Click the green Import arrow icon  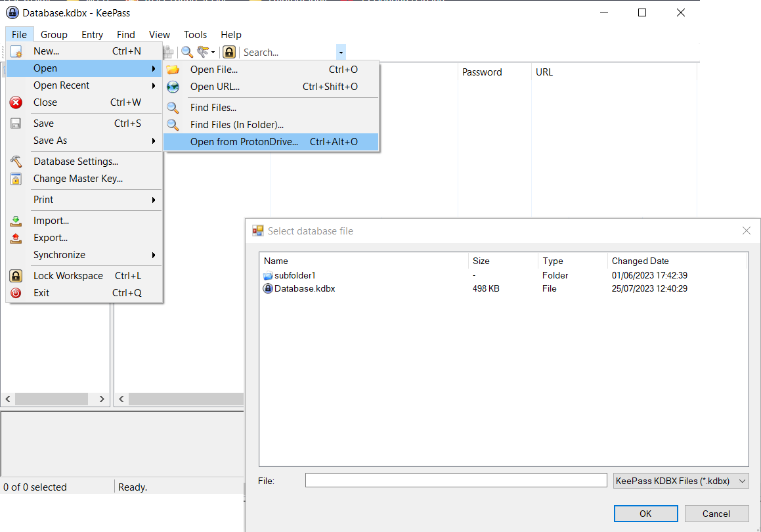point(16,221)
